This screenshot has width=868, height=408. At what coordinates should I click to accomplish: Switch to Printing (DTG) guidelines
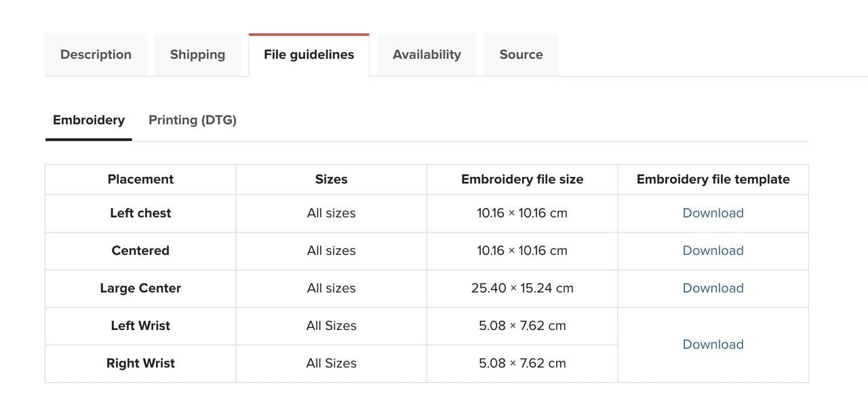click(x=193, y=120)
